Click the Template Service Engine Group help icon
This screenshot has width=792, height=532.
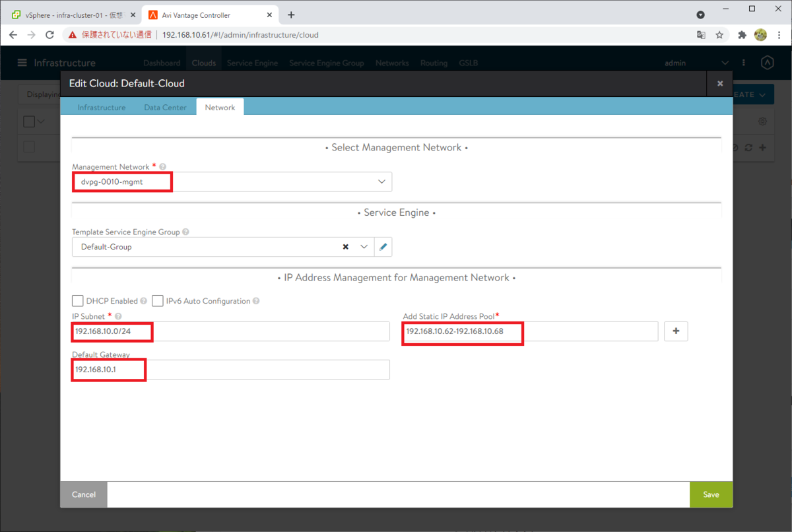185,232
